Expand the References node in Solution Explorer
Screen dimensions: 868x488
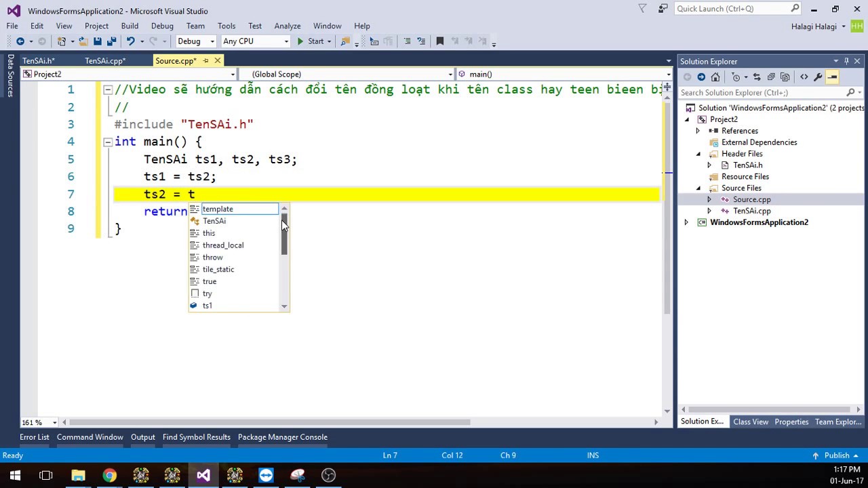698,131
